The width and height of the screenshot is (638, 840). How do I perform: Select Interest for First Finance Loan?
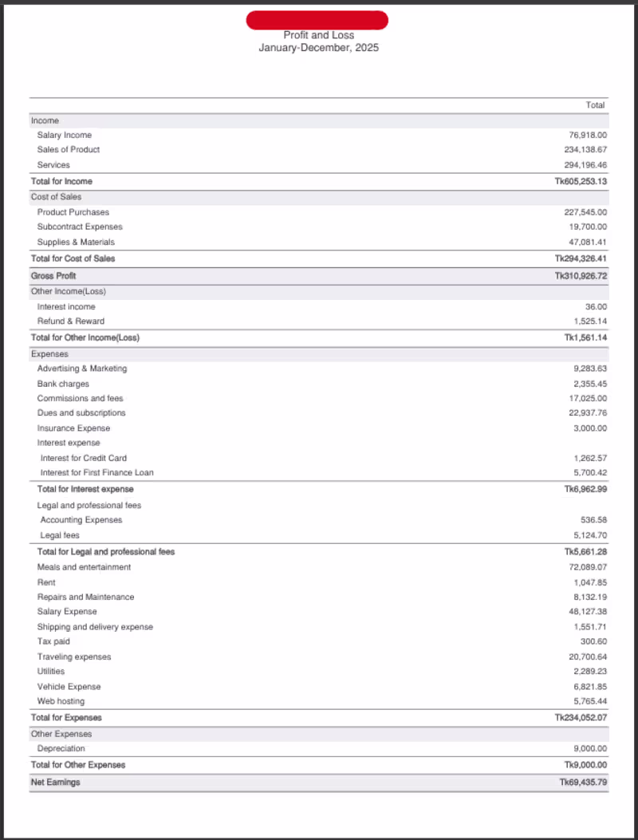point(97,472)
